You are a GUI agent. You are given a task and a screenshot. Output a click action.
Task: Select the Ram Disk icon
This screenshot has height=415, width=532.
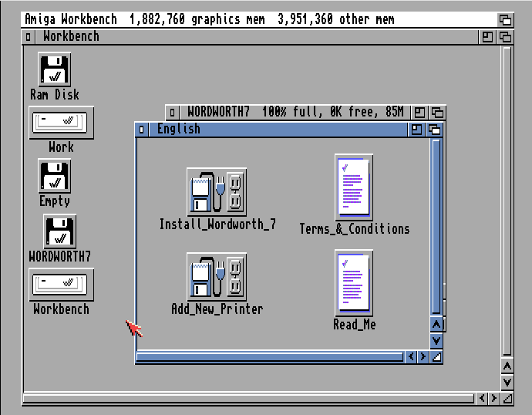55,70
